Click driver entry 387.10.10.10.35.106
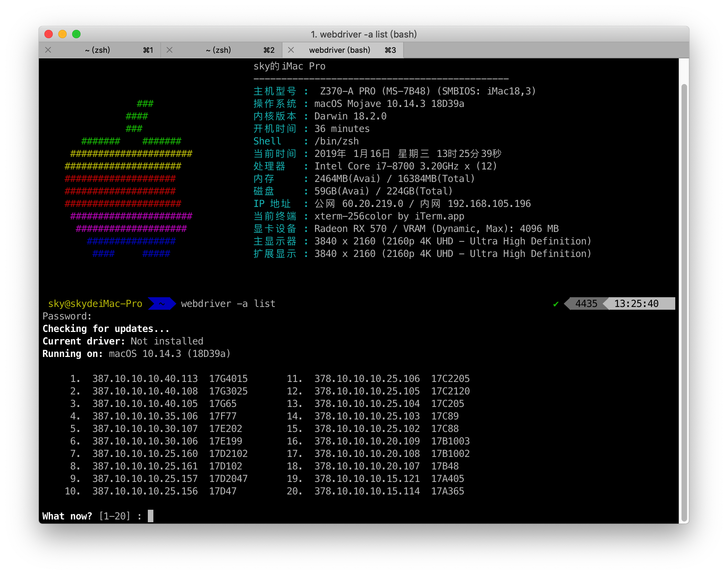Viewport: 728px width, 575px height. click(145, 416)
